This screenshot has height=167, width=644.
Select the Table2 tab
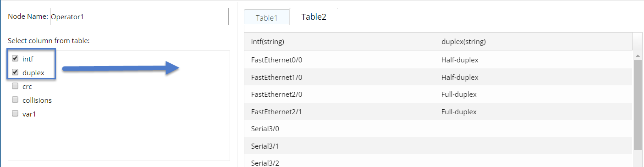click(314, 17)
